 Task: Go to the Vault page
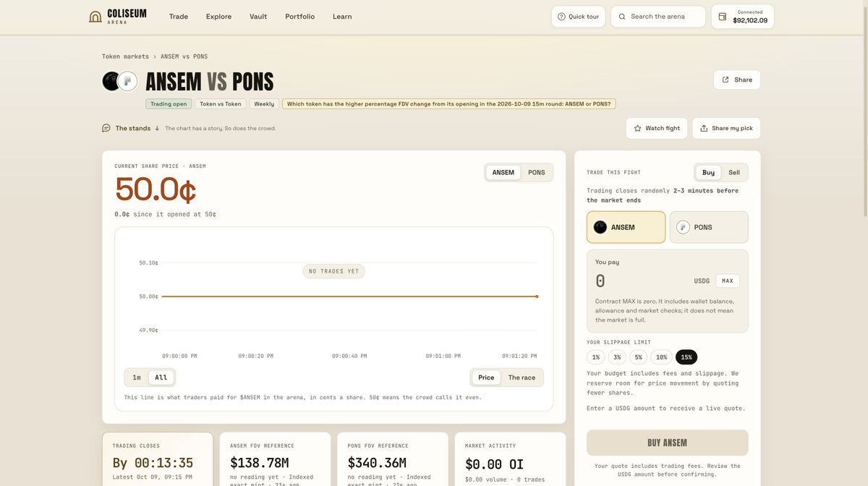point(258,17)
